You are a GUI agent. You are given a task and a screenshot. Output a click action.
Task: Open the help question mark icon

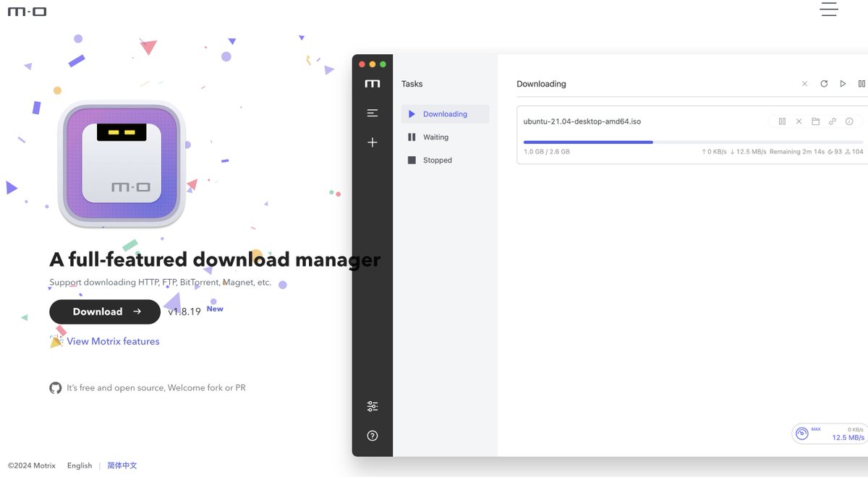tap(373, 436)
